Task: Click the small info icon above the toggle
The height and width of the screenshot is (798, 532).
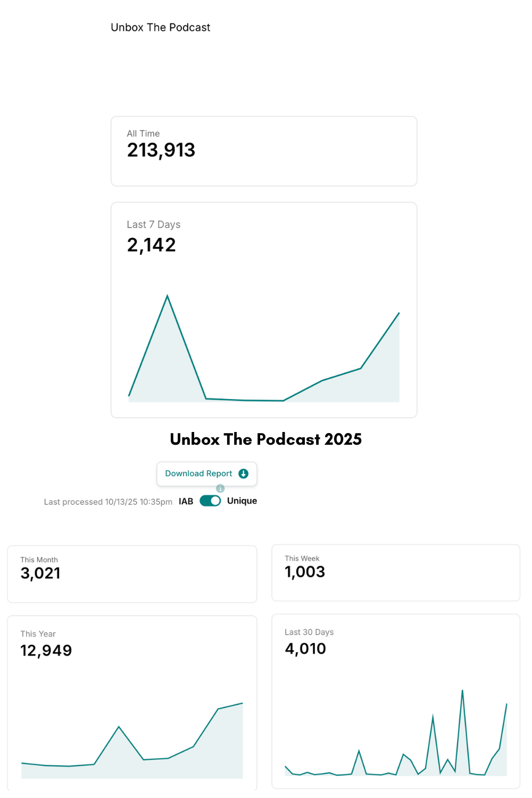Action: (220, 488)
